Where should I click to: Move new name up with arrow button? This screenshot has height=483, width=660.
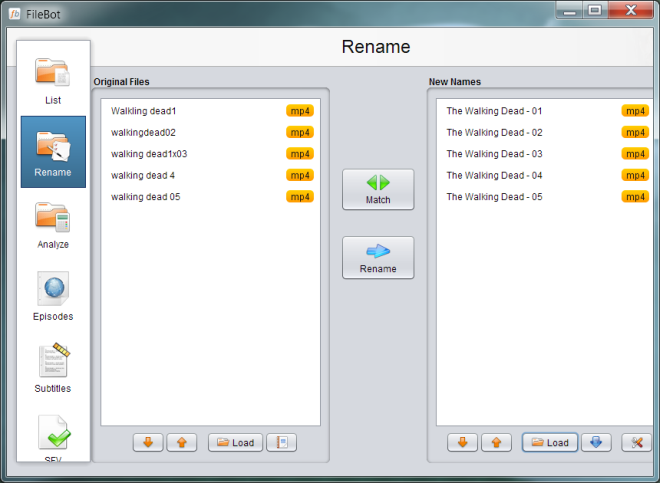496,442
